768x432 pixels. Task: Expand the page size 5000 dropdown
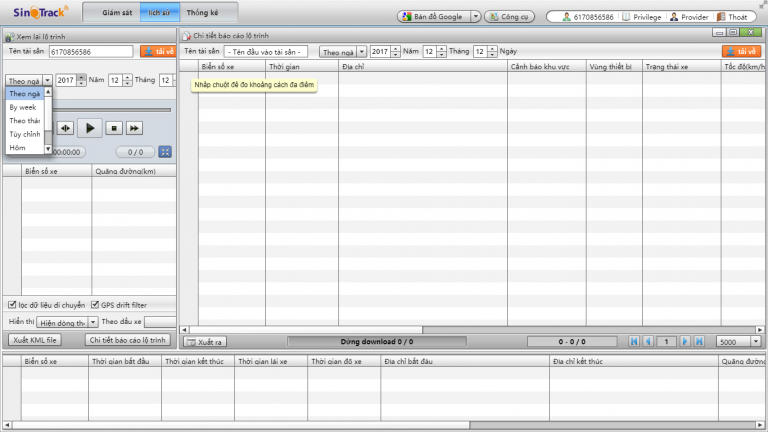tap(755, 341)
